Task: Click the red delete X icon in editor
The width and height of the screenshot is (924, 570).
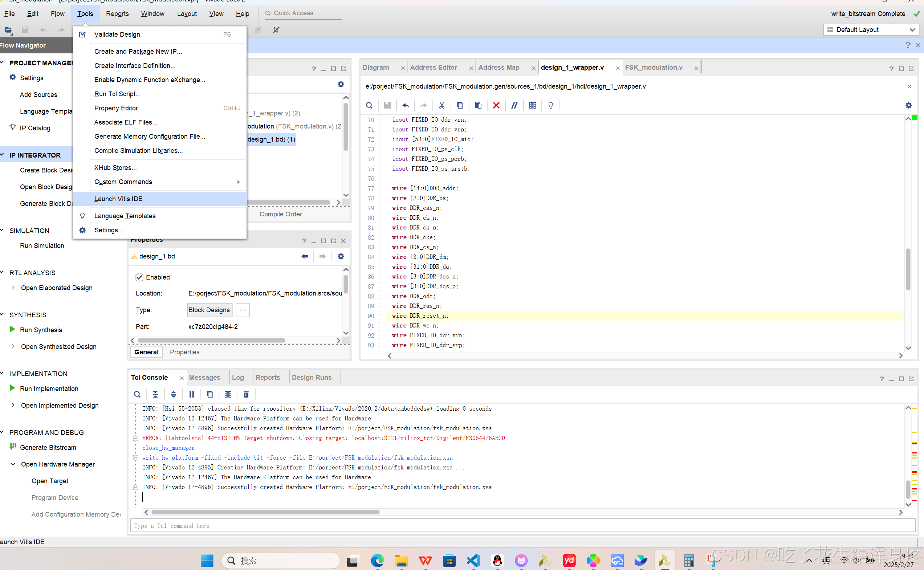Action: point(496,106)
